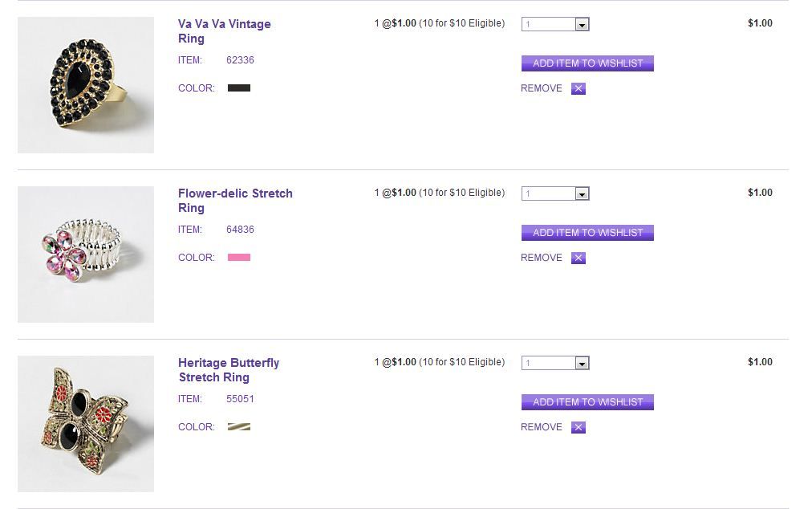Click the X icon for Heritage Butterfly Ring
Viewport: 812px width, 509px height.
[579, 428]
